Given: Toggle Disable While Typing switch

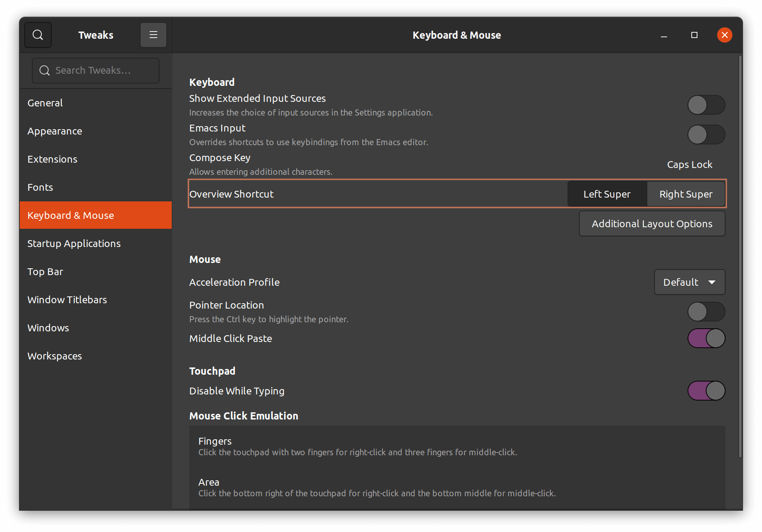Looking at the screenshot, I should click(x=706, y=391).
